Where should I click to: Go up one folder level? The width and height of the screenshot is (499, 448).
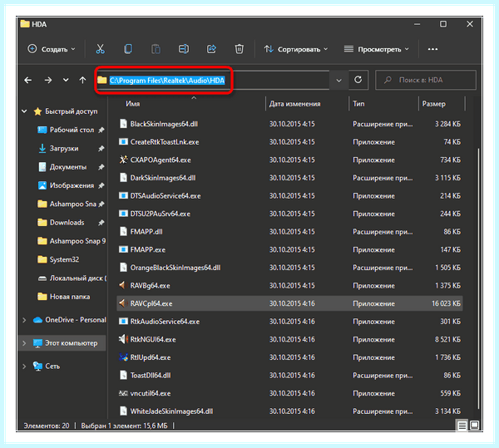tap(82, 80)
